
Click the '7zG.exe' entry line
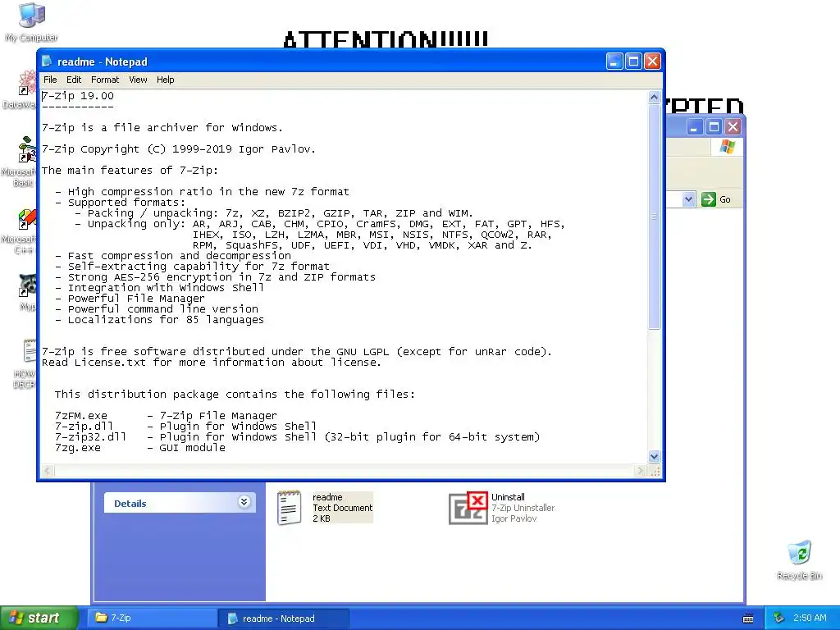click(x=139, y=448)
